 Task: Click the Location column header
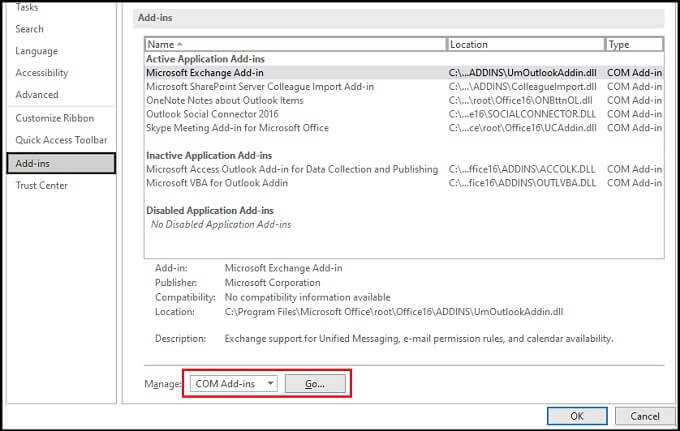(526, 44)
